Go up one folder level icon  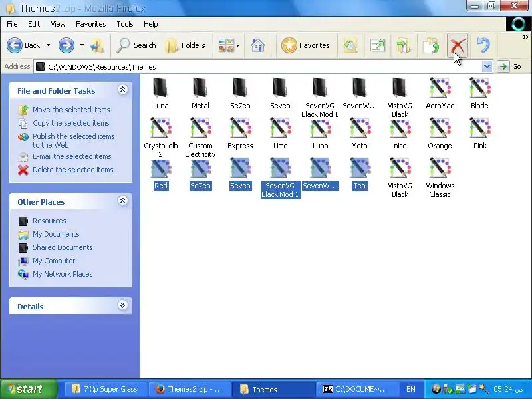(97, 45)
